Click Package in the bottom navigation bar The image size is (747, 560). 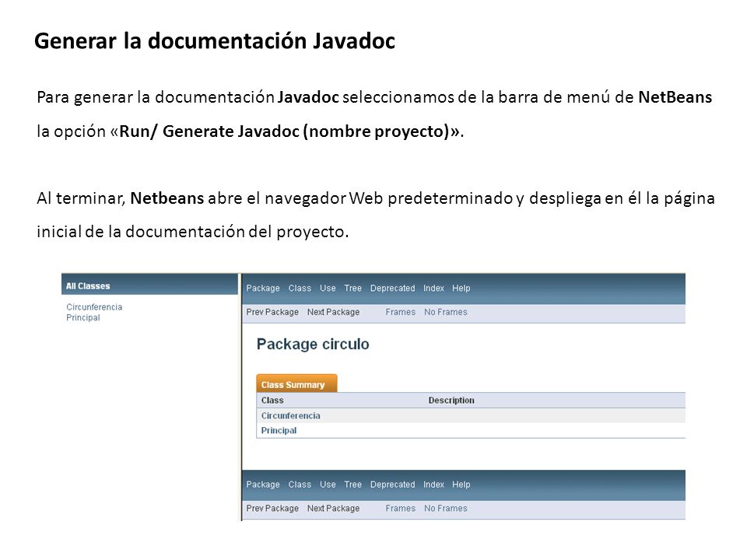coord(263,485)
